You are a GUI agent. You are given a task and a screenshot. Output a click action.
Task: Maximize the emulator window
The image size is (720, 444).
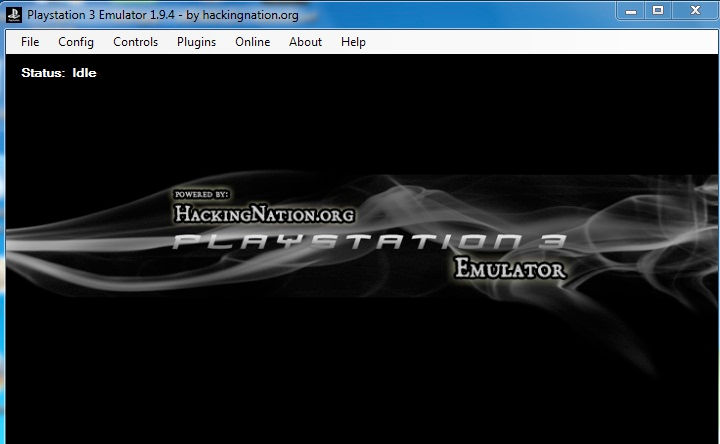click(x=658, y=11)
